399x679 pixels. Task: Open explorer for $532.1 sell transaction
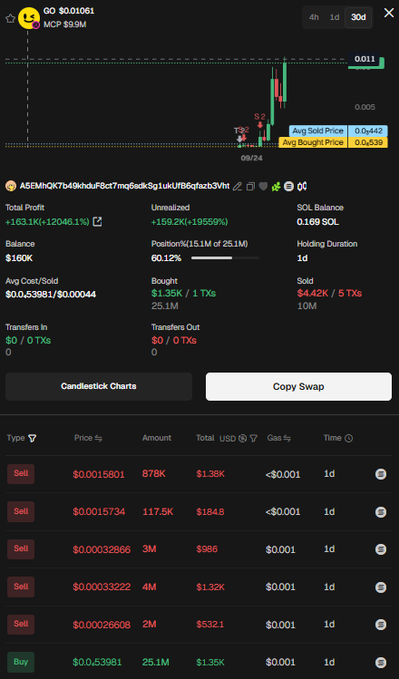pos(381,624)
